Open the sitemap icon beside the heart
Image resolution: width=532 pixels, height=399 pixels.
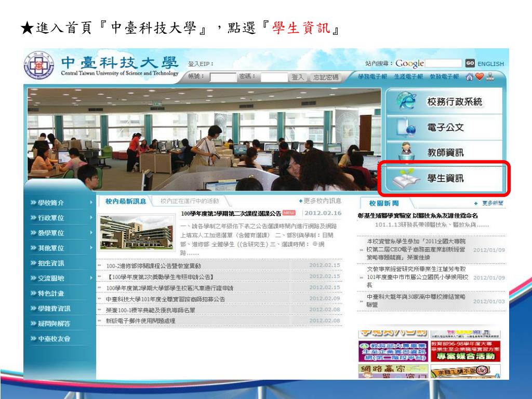[x=490, y=77]
